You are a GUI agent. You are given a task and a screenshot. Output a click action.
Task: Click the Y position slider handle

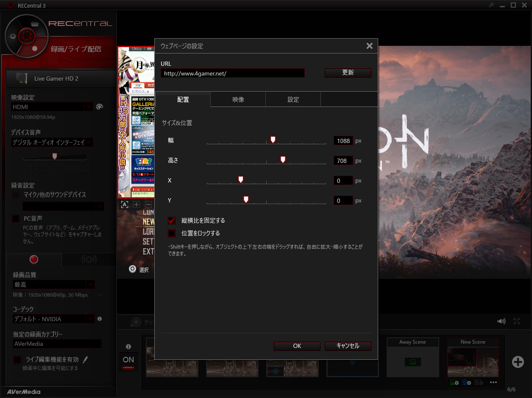246,199
